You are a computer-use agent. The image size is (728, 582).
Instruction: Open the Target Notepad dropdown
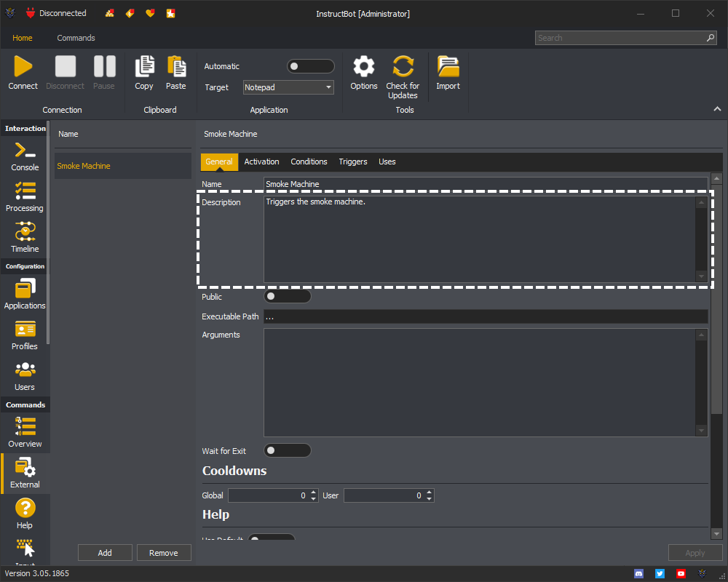pyautogui.click(x=288, y=87)
